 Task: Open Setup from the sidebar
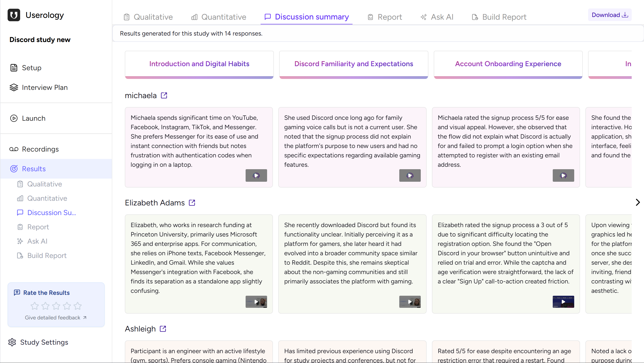tap(32, 68)
